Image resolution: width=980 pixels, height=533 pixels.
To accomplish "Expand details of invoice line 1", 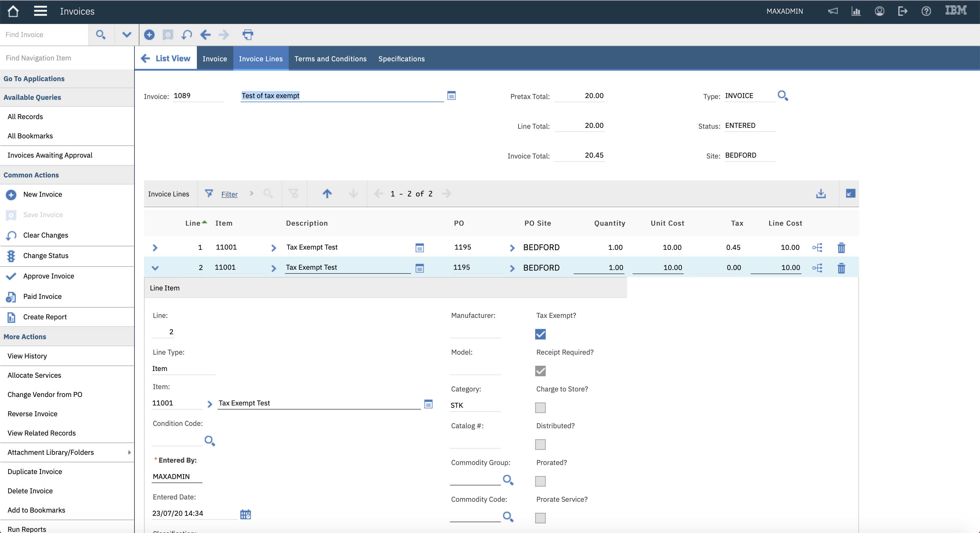I will pyautogui.click(x=155, y=248).
